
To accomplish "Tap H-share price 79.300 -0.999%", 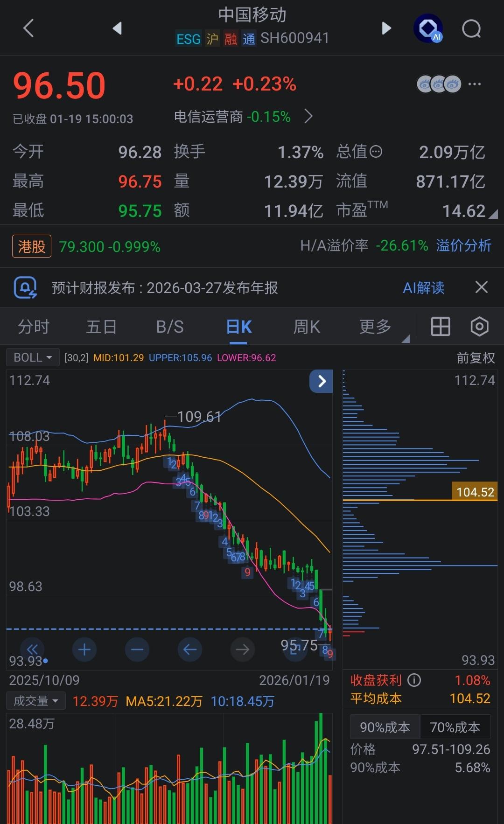I will [x=110, y=246].
